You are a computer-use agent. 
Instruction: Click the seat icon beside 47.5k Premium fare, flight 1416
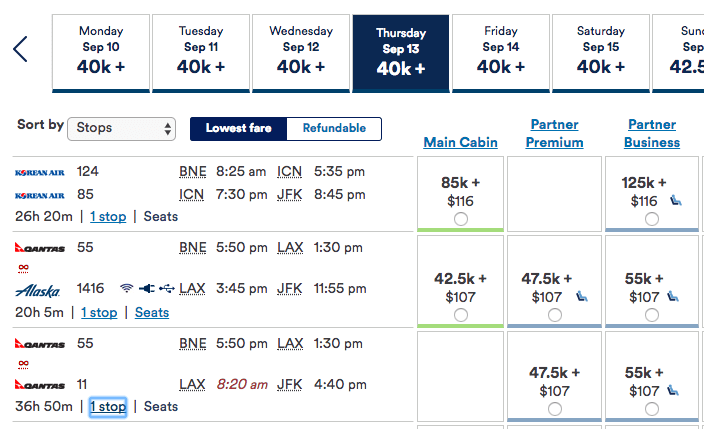(x=581, y=297)
